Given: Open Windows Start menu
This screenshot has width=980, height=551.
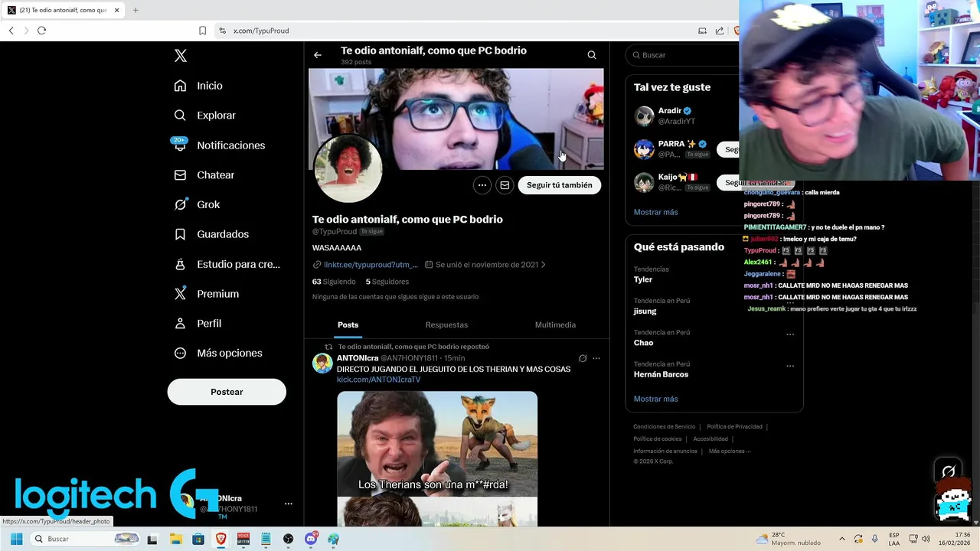Looking at the screenshot, I should (16, 539).
